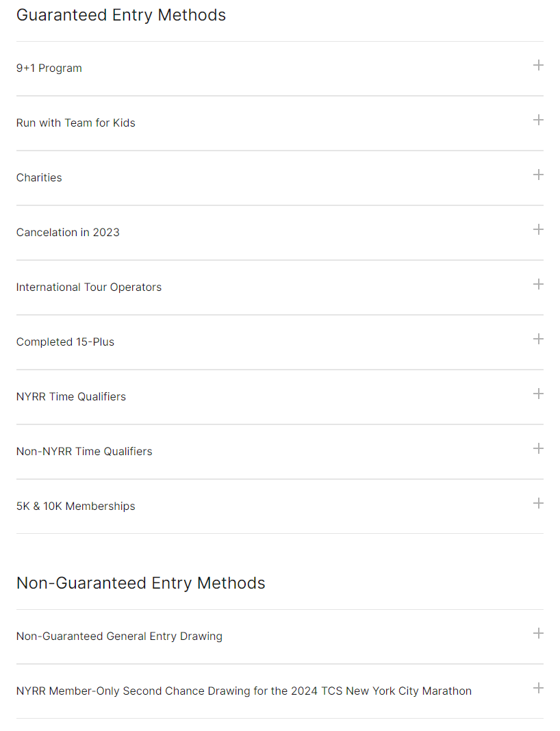Image resolution: width=560 pixels, height=731 pixels.
Task: Open Run with Team for Kids label
Action: (75, 123)
